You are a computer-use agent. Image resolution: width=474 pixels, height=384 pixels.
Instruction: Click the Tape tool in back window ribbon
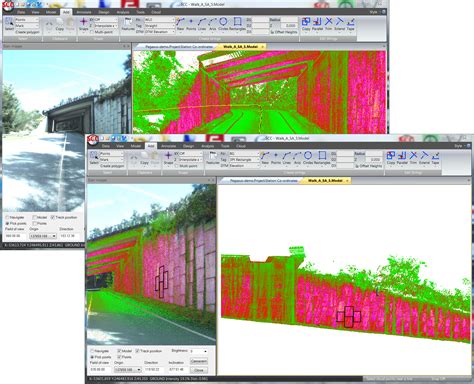pyautogui.click(x=350, y=24)
